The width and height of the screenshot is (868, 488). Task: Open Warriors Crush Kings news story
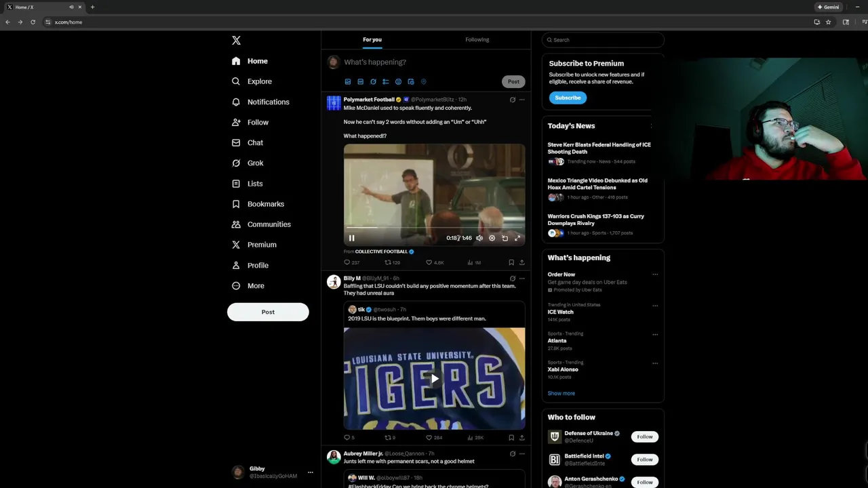pos(596,220)
